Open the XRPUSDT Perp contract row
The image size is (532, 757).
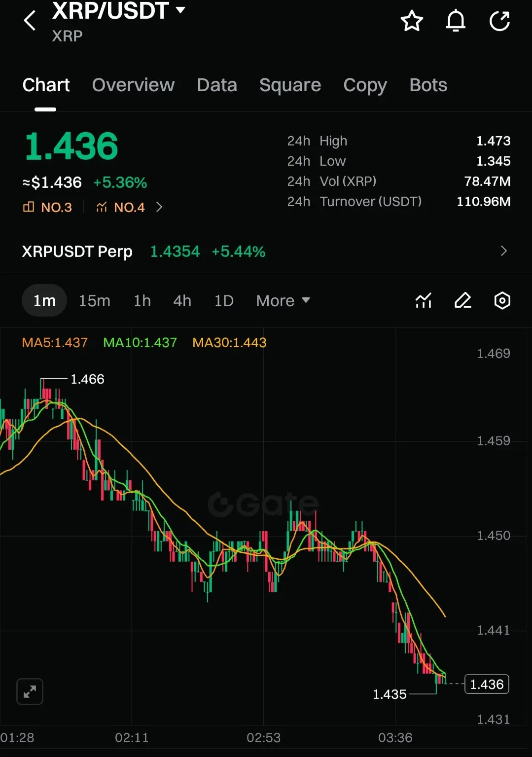(x=266, y=251)
